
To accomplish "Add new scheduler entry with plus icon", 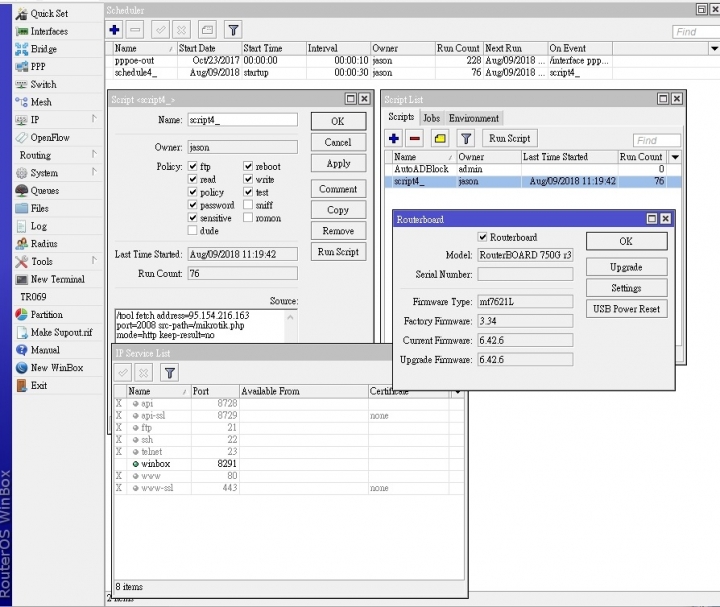I will coord(114,30).
